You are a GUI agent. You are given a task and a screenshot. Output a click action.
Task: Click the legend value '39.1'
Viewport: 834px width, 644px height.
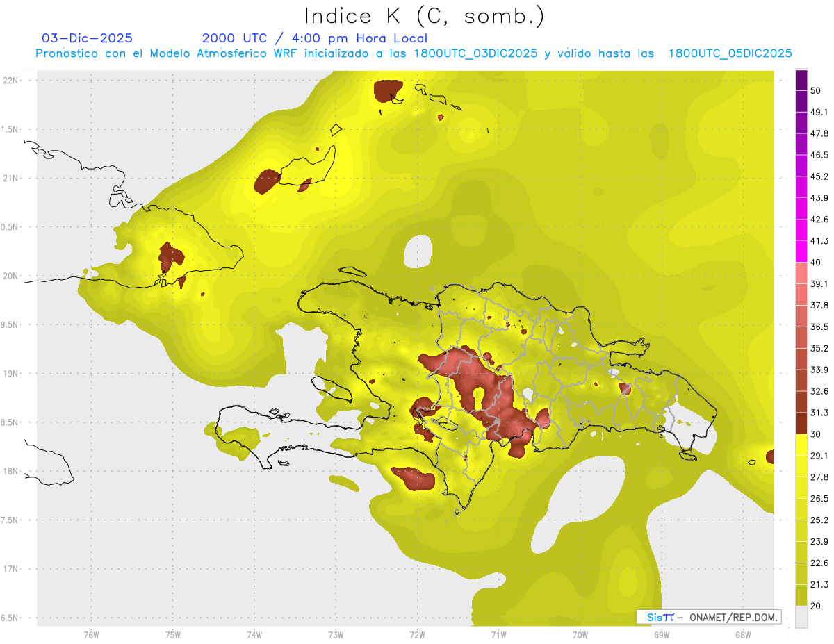819,283
